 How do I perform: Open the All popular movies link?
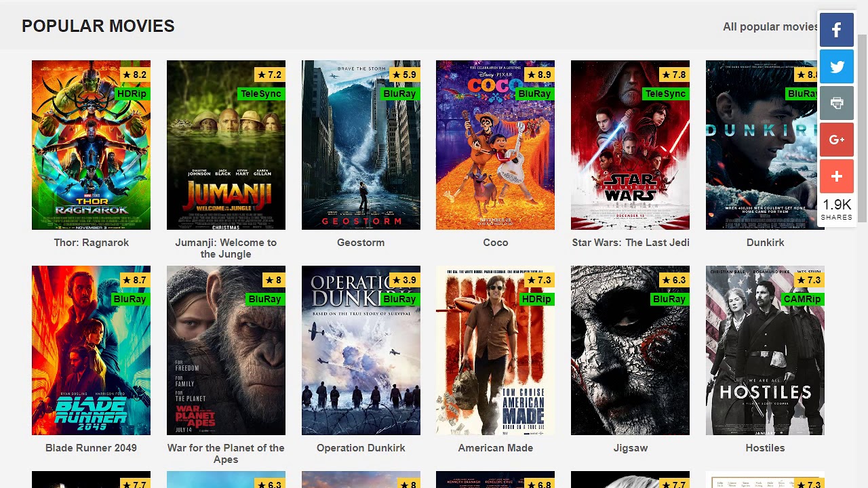pos(771,26)
